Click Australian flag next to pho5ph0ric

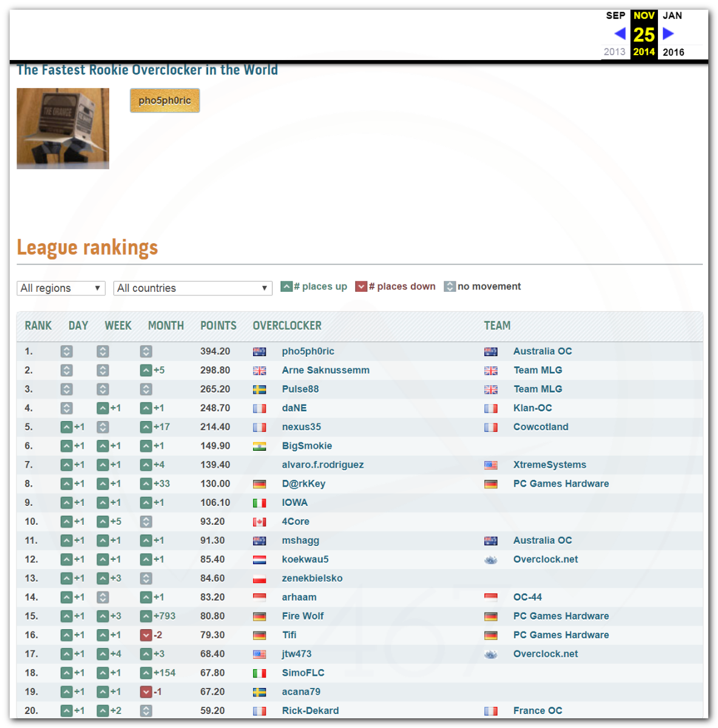(259, 352)
